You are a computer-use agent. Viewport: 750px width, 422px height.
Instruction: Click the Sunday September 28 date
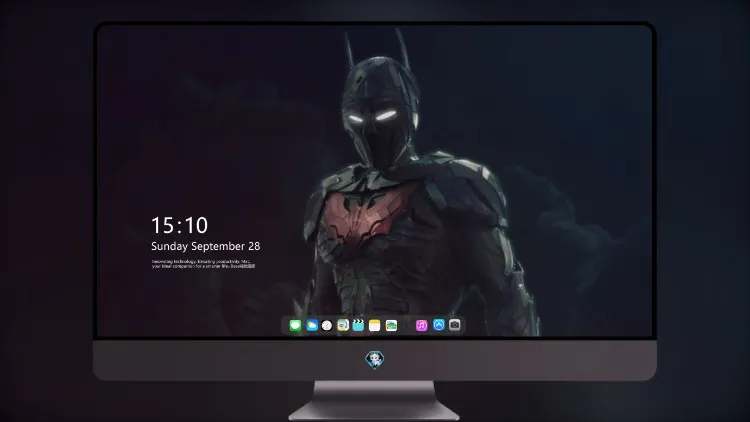[206, 246]
